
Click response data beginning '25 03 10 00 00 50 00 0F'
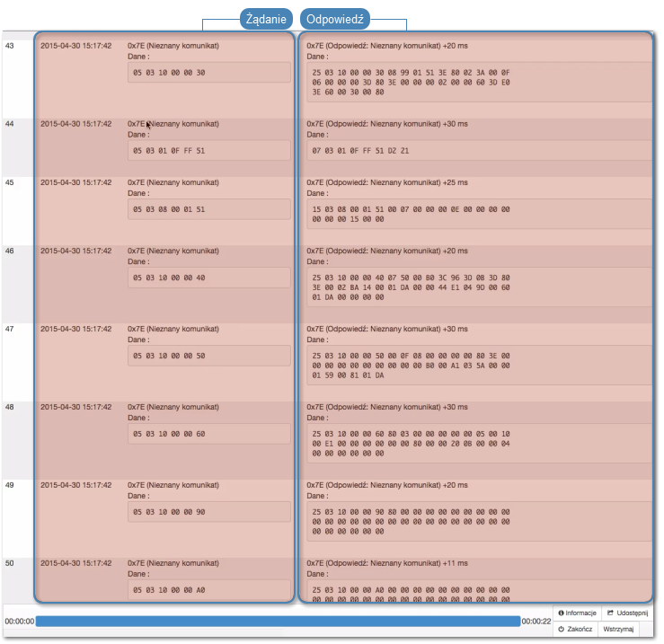click(479, 366)
